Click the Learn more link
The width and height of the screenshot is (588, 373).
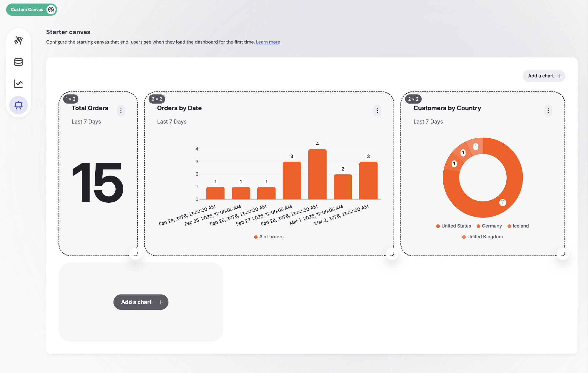click(x=268, y=42)
